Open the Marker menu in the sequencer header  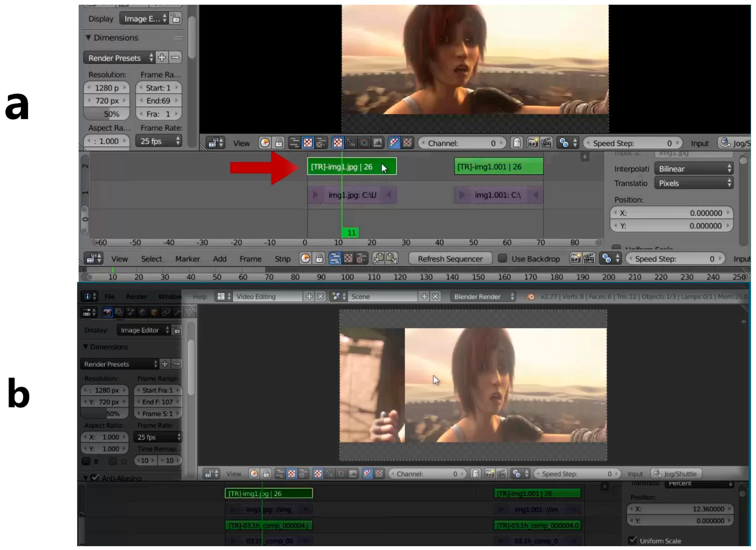coord(187,259)
